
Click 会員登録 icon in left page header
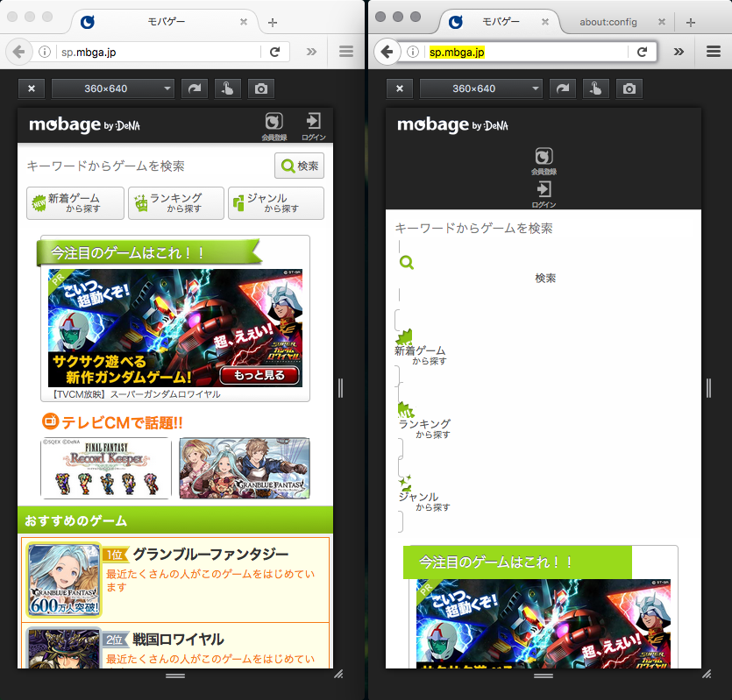click(274, 126)
